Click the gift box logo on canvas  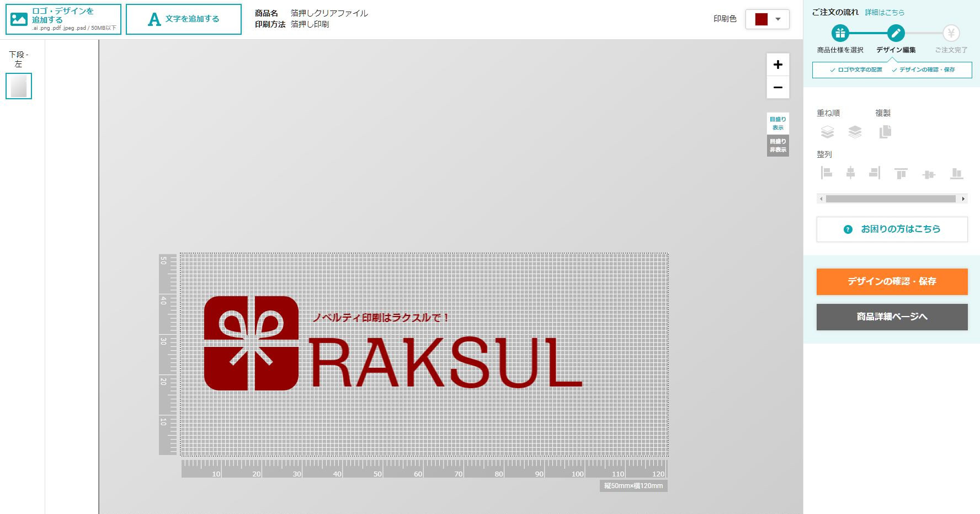[x=251, y=343]
